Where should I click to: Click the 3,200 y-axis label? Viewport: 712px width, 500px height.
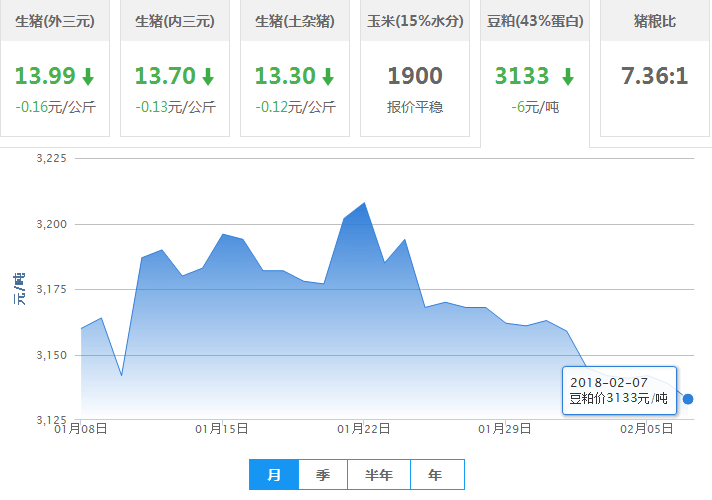pos(51,224)
